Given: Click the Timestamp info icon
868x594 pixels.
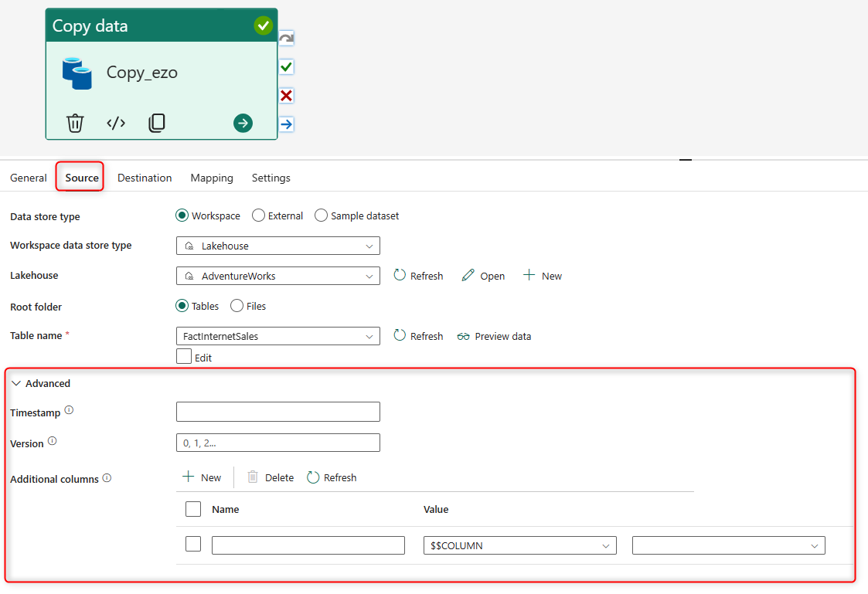Looking at the screenshot, I should pos(69,410).
